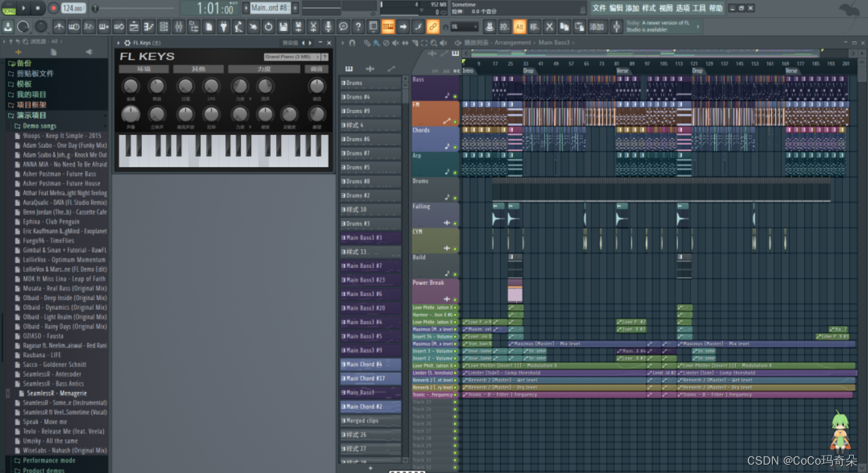The width and height of the screenshot is (868, 473).
Task: Open the Grand Piano preset dropdown
Action: tap(292, 57)
